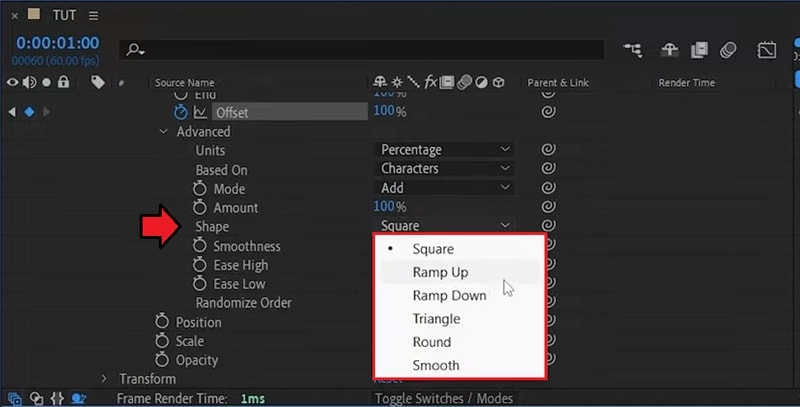Click the Amount 100% value
This screenshot has height=407, width=800.
390,207
